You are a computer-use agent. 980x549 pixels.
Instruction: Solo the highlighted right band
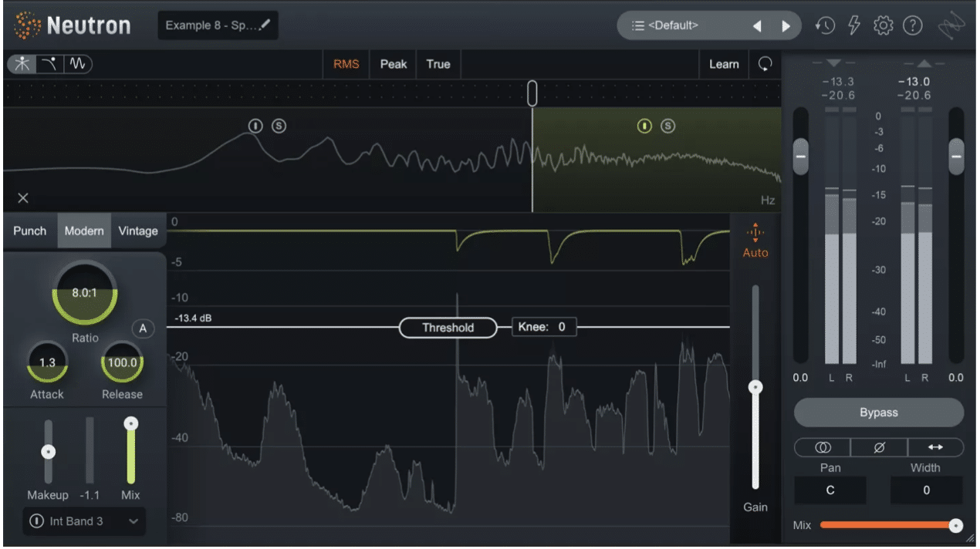point(667,125)
